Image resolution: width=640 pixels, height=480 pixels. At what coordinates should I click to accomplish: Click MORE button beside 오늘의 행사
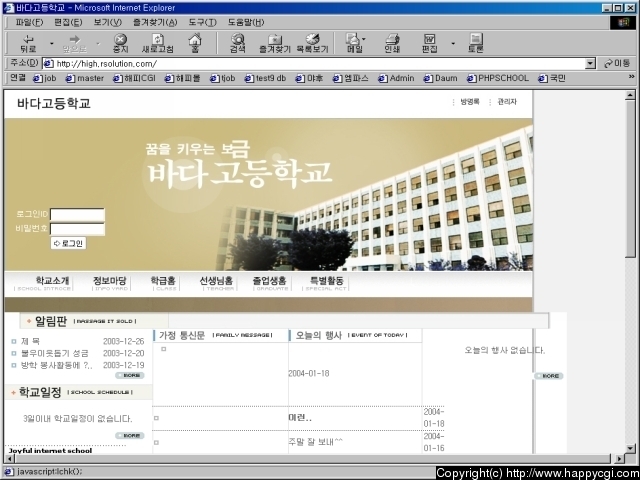click(549, 376)
